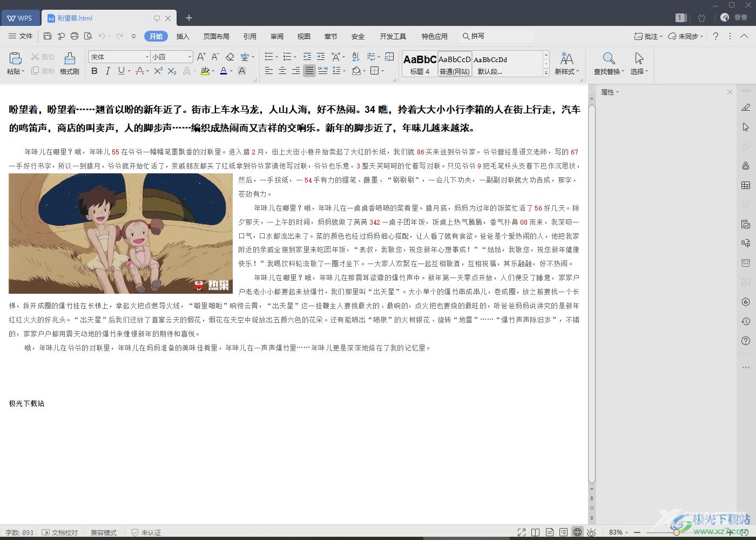Open the font size 小四 dropdown
The width and height of the screenshot is (756, 540).
click(x=190, y=57)
